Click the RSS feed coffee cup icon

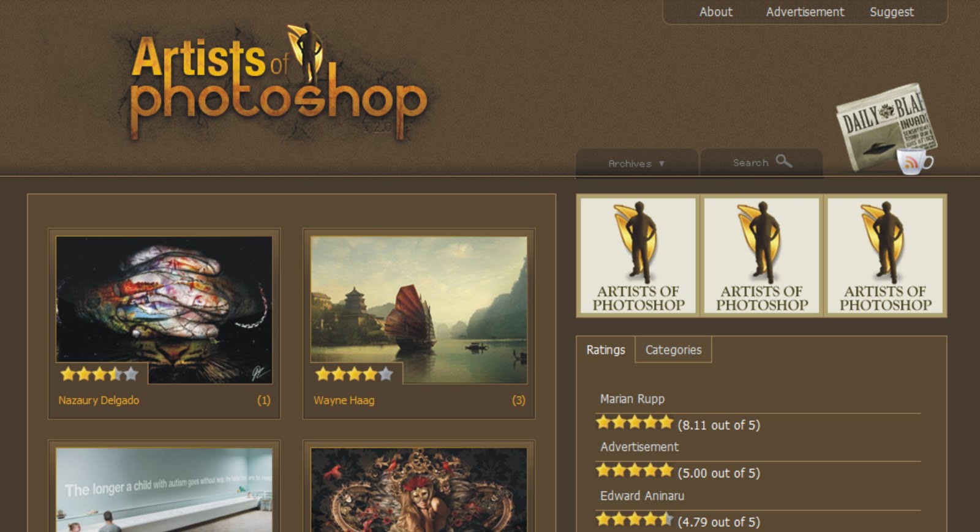(915, 161)
